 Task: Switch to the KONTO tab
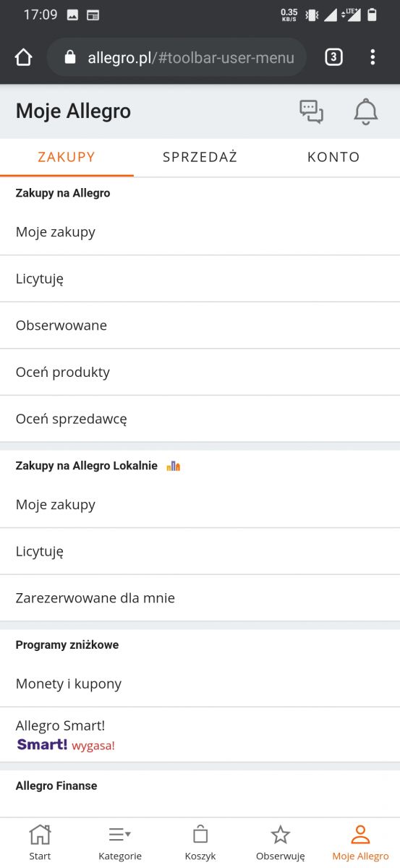(x=333, y=157)
